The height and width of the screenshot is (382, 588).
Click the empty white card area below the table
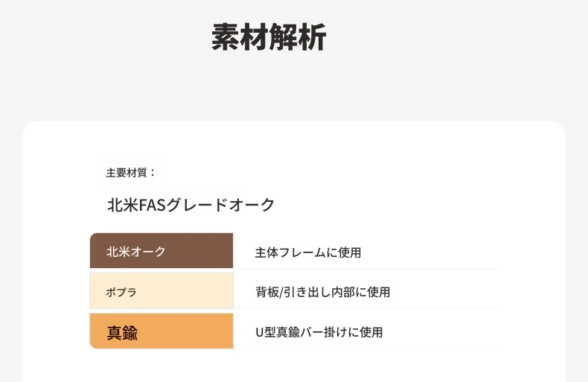(x=293, y=366)
